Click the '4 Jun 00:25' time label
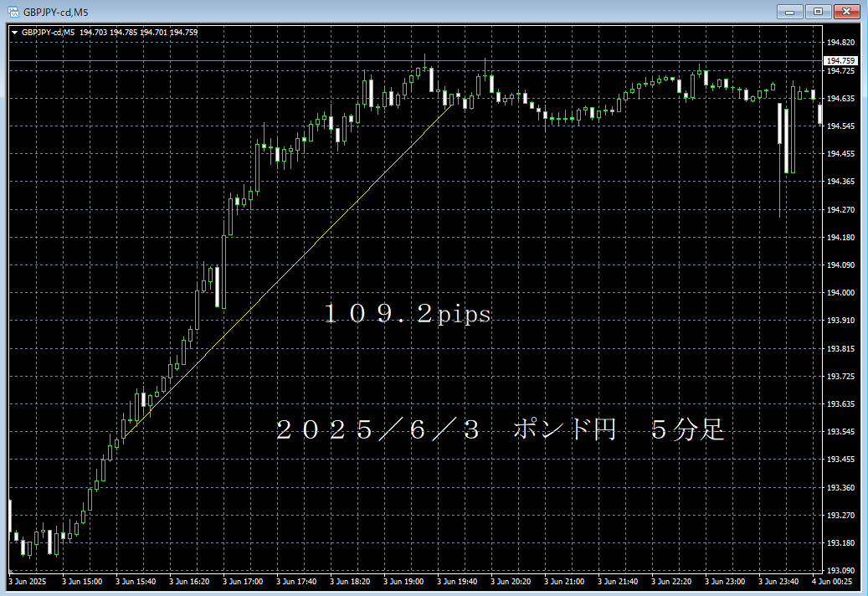This screenshot has width=868, height=596. click(x=831, y=582)
